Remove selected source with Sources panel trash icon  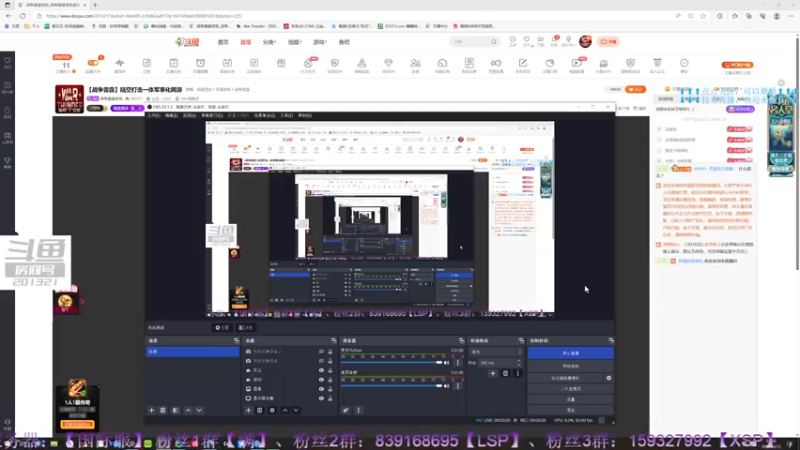pyautogui.click(x=260, y=410)
